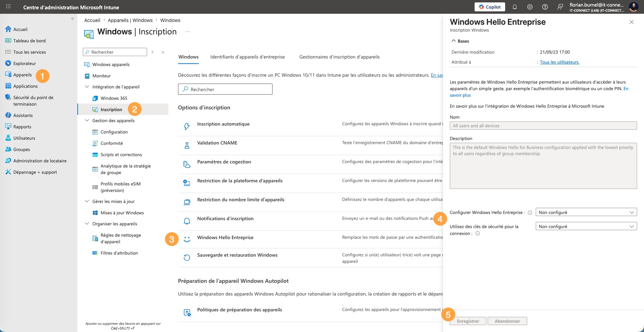
Task: Open Windows Hello Entreprise option
Action: pos(225,237)
